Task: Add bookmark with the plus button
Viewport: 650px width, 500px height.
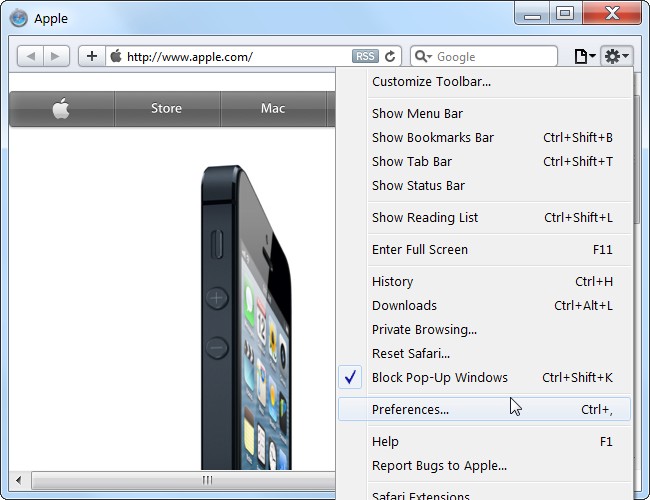Action: [x=92, y=56]
